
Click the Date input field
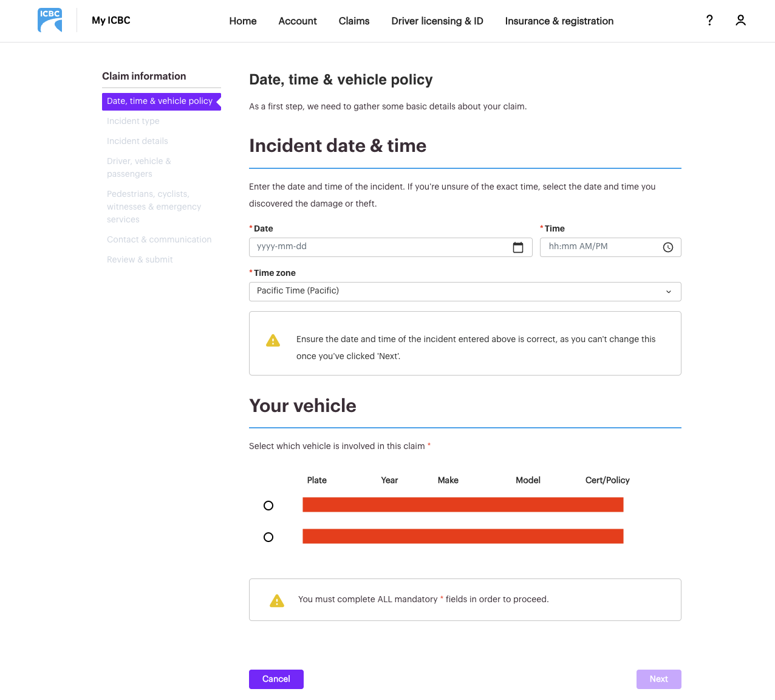pyautogui.click(x=380, y=247)
